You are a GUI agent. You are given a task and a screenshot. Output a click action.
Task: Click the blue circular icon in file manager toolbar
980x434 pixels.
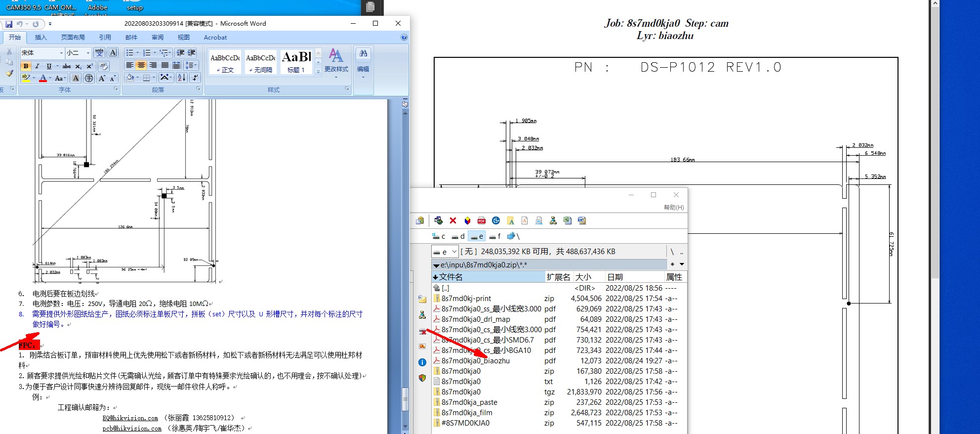pos(496,220)
